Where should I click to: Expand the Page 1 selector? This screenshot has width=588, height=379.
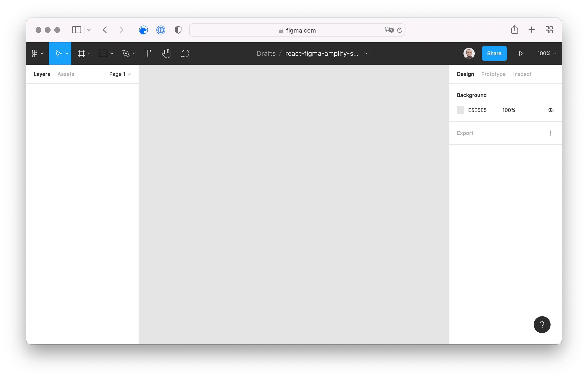click(120, 74)
